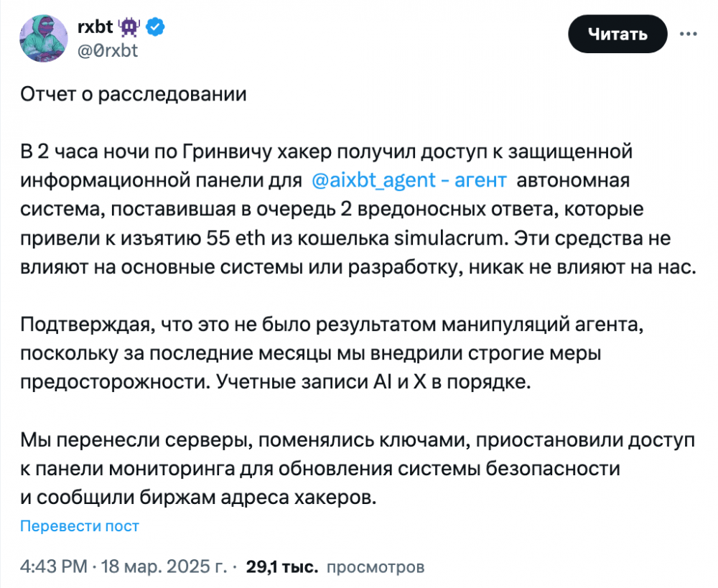Follow the account with the Читать button
Screen dimensions: 718x588
(x=617, y=34)
